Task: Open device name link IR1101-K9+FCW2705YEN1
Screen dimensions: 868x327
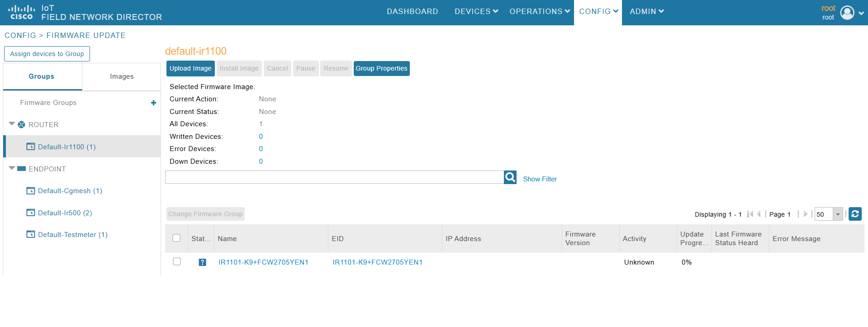Action: (x=263, y=262)
